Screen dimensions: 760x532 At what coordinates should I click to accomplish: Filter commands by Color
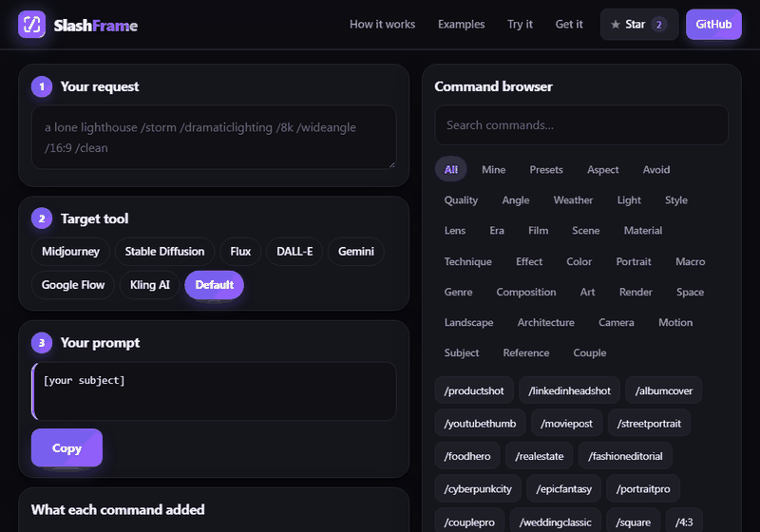(x=579, y=261)
